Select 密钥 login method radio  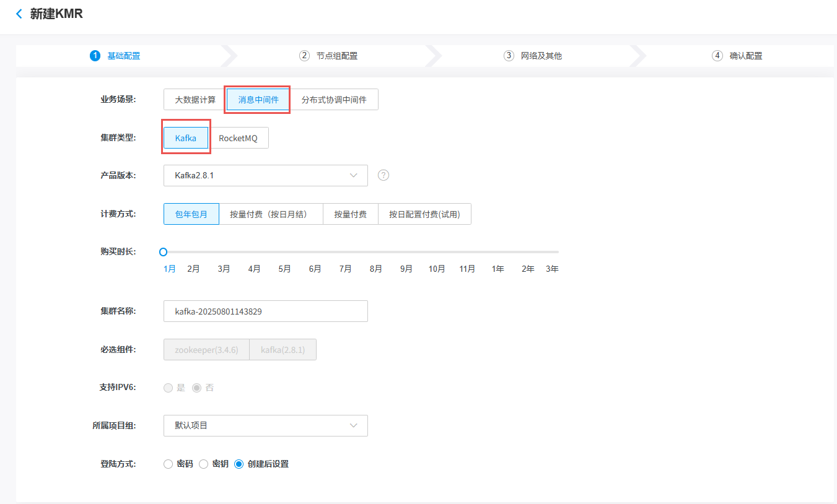pyautogui.click(x=203, y=464)
